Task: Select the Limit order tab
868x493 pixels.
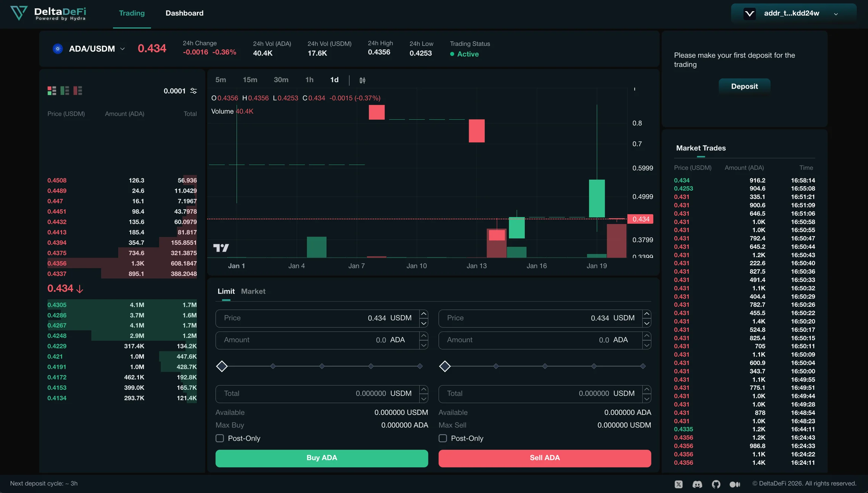Action: 226,291
